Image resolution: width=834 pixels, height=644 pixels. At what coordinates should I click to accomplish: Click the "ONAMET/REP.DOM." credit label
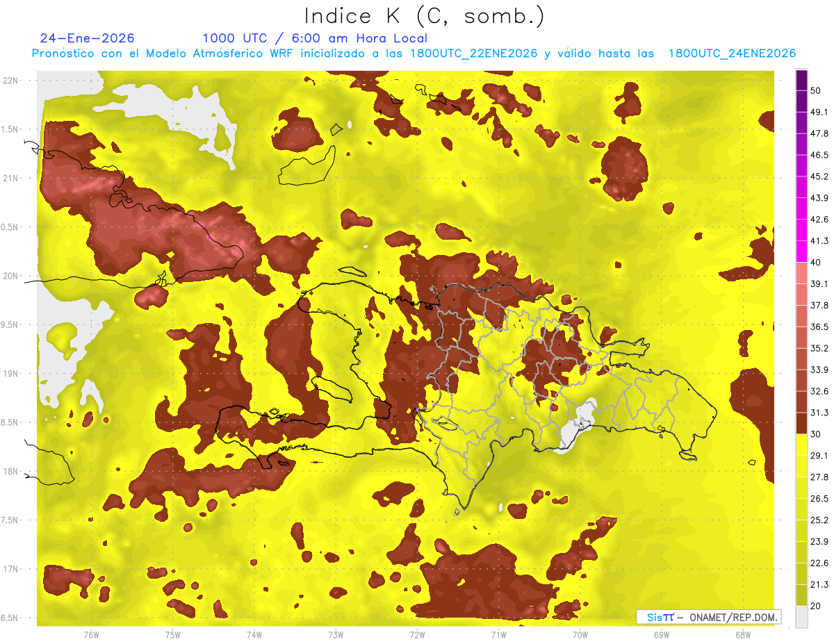coord(733,617)
